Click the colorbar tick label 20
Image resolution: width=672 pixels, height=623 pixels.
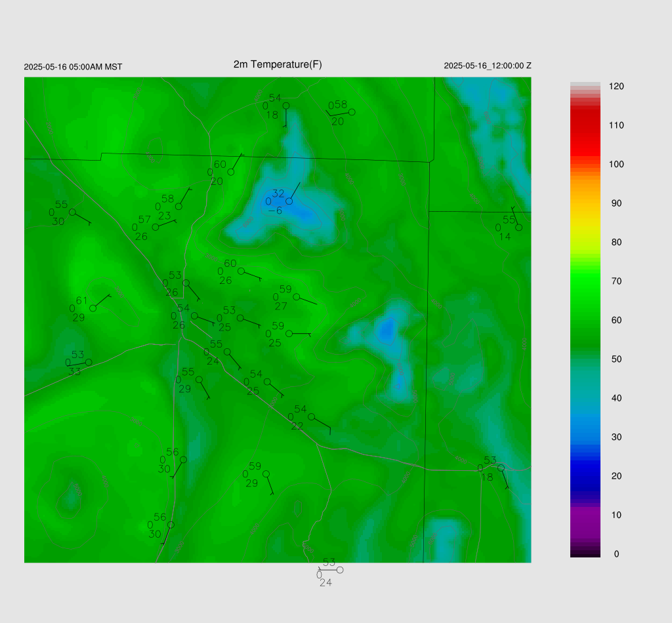point(616,475)
